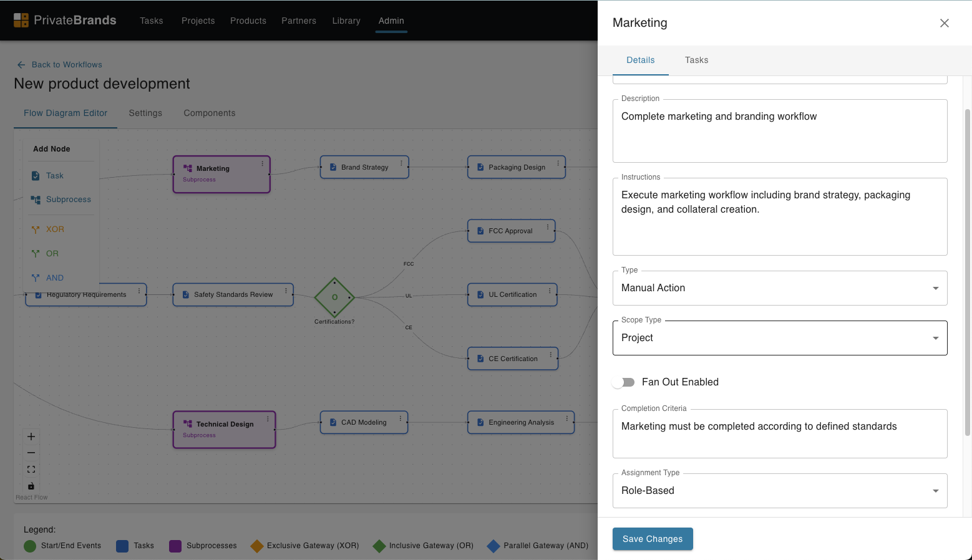
Task: Open the Settings tab of the workflow
Action: (145, 113)
